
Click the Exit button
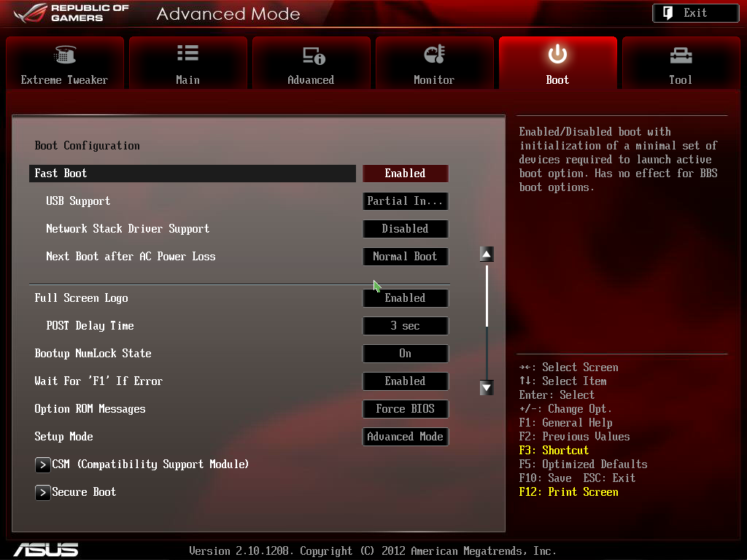coord(695,13)
